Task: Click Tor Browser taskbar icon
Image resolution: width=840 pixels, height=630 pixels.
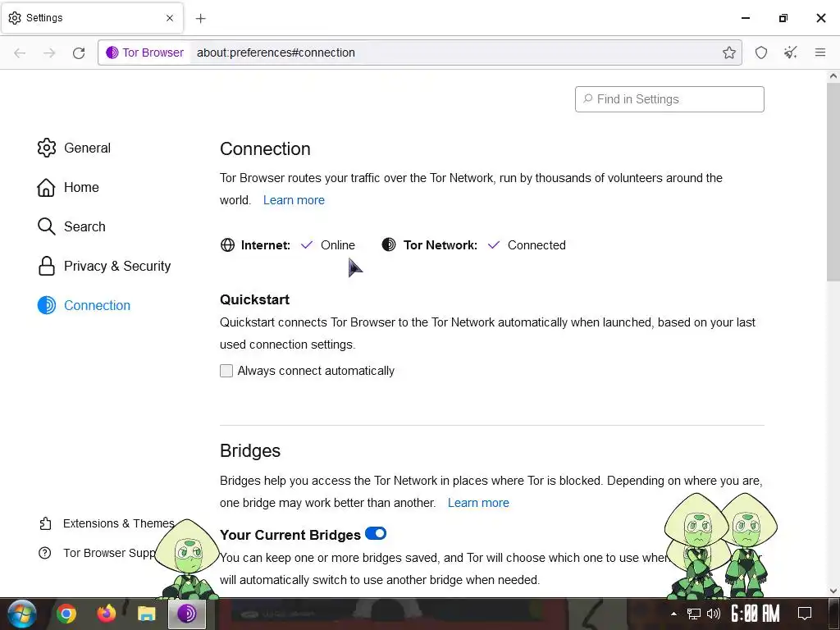Action: [x=186, y=614]
